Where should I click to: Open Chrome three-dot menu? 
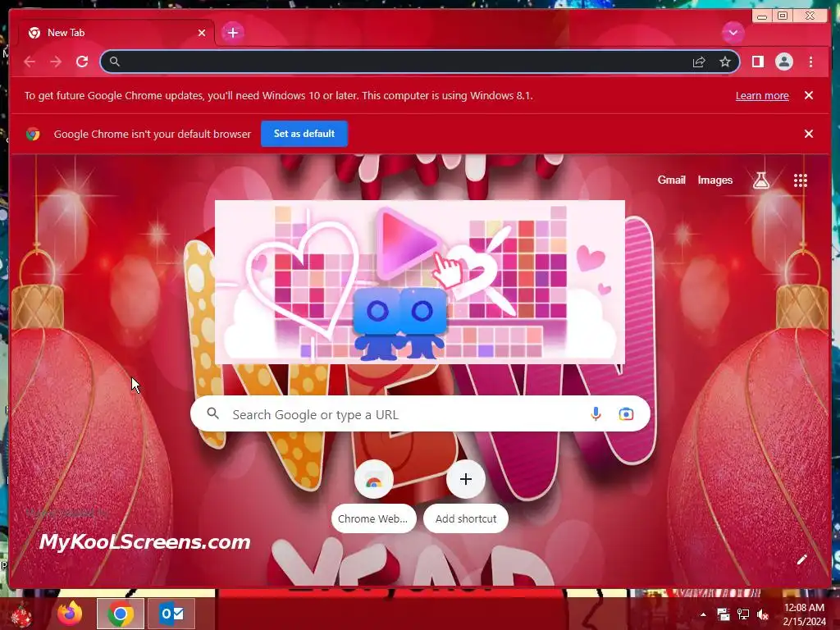pos(810,62)
